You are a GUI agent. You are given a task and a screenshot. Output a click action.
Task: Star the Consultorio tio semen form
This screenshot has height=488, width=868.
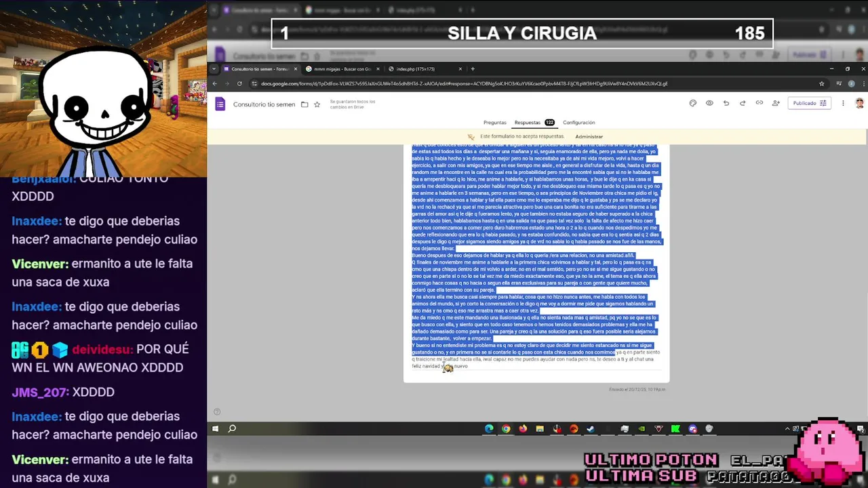tap(317, 104)
